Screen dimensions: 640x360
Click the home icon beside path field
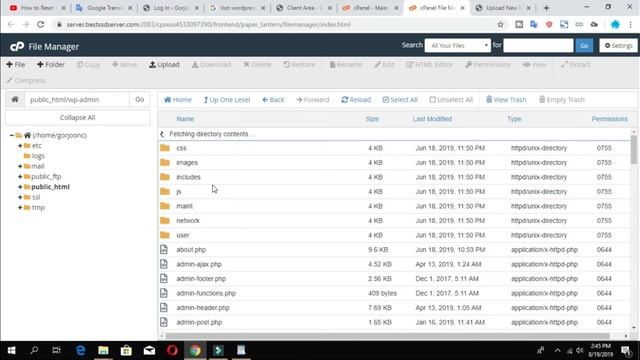[x=15, y=100]
